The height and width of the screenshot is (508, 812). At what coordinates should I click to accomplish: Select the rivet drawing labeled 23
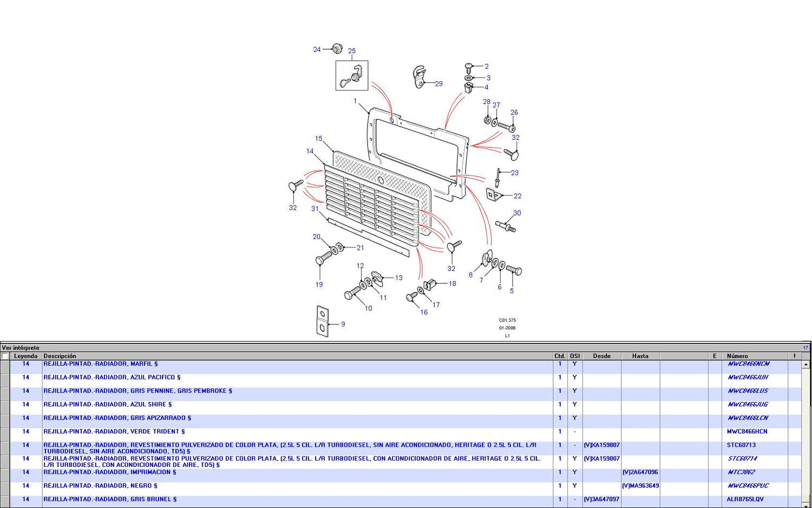pyautogui.click(x=497, y=178)
